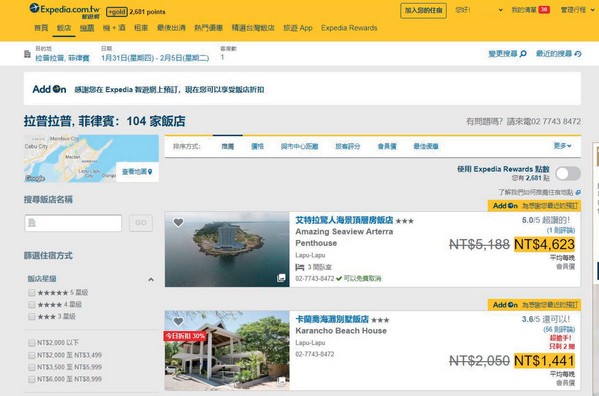Image resolution: width=599 pixels, height=396 pixels.
Task: Click the Add On logo in the banner
Action: pyautogui.click(x=49, y=89)
